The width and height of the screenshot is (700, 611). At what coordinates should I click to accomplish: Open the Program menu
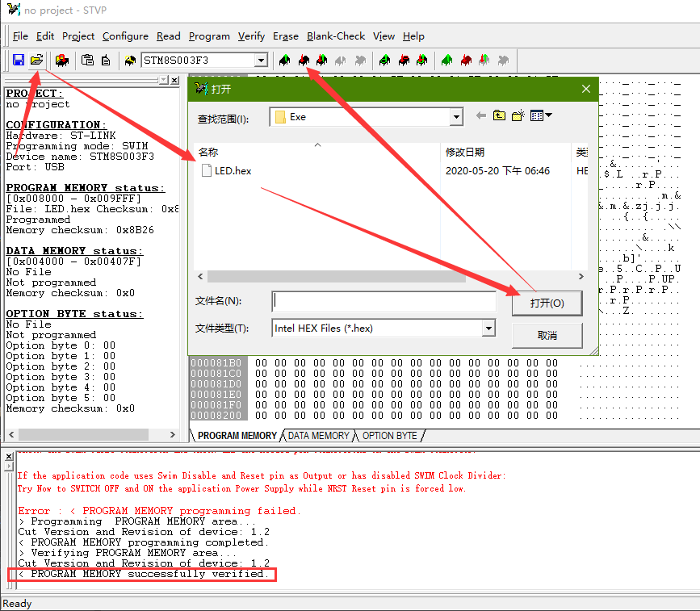pos(209,36)
